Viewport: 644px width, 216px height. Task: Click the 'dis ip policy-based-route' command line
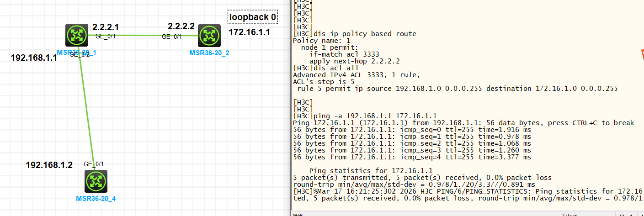tap(355, 34)
